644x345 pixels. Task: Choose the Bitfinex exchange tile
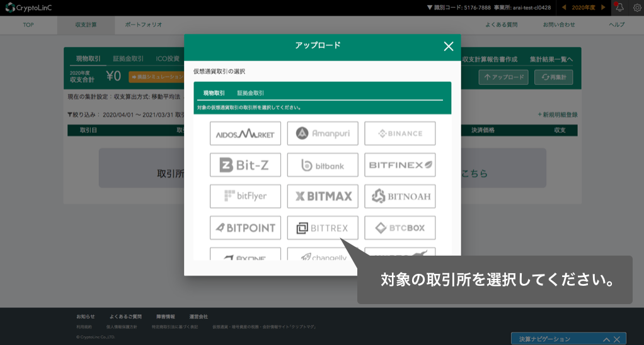400,165
